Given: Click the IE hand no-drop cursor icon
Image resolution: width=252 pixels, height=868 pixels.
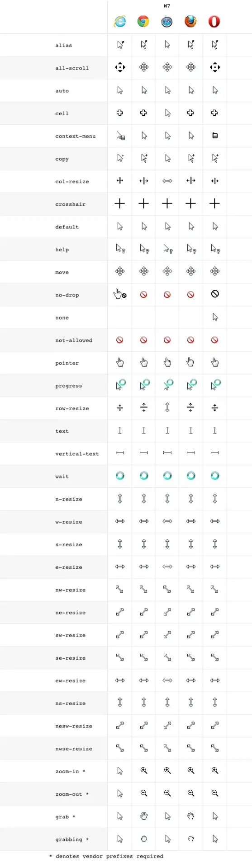Looking at the screenshot, I should click(x=120, y=294).
